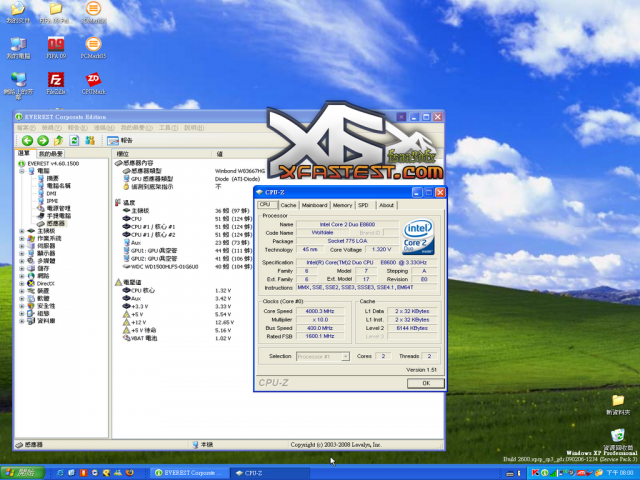The height and width of the screenshot is (480, 640).
Task: Expand the 多媒體 Multimedia tree node
Action: 22,261
